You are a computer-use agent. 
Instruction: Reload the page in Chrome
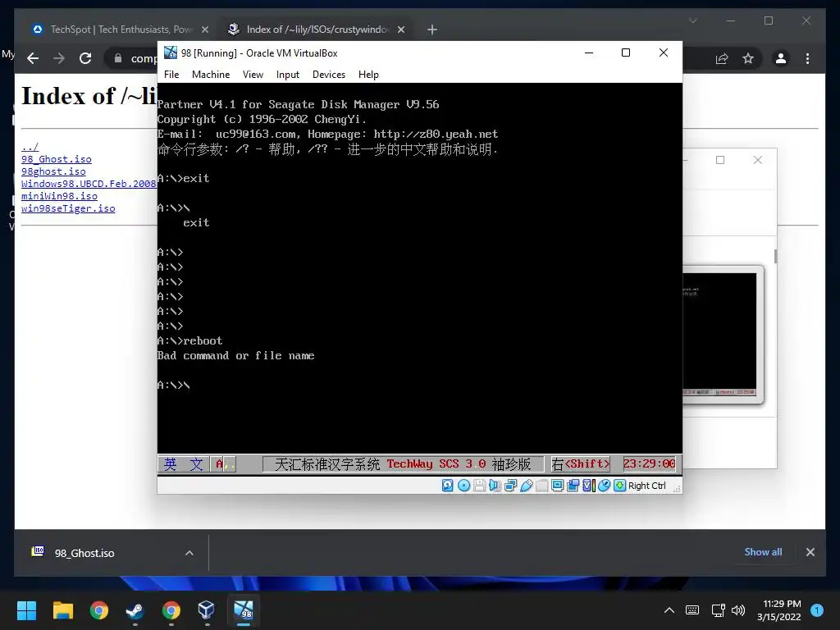(x=85, y=58)
